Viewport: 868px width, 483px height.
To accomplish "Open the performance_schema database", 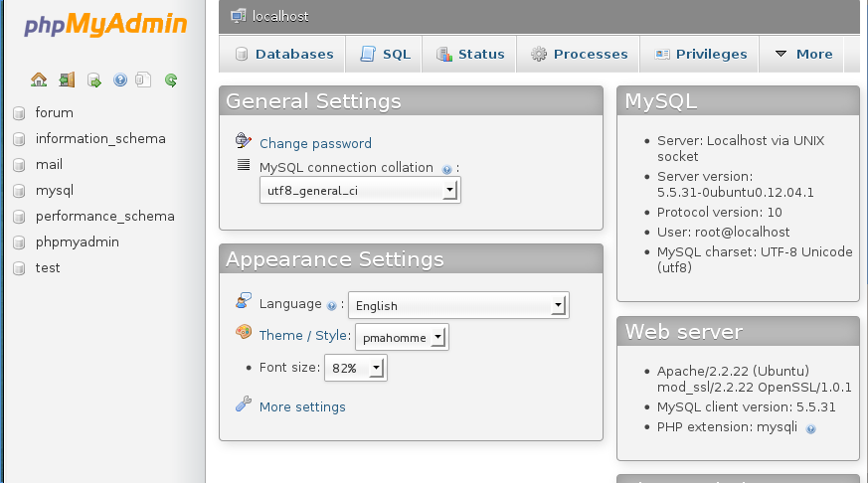I will coord(105,216).
